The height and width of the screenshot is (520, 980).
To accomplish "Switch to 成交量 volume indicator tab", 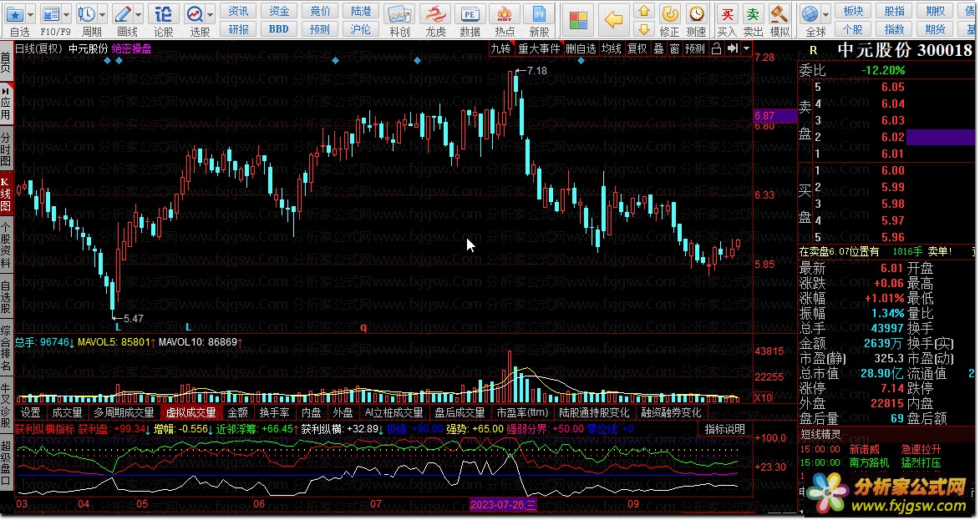I will point(67,412).
